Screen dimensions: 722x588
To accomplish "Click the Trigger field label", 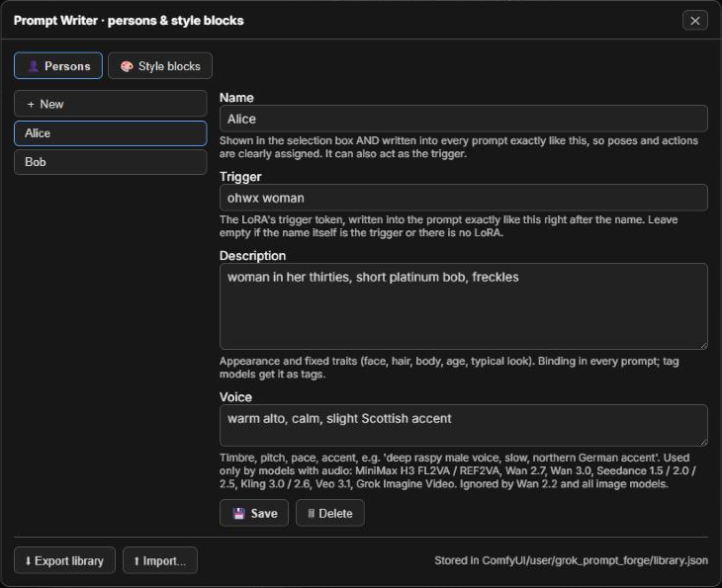I will click(x=240, y=177).
